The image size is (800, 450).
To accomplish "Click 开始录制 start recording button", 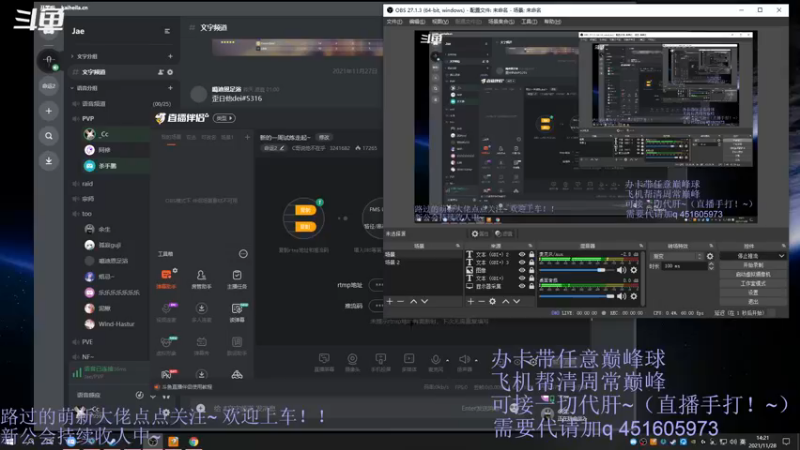I will pos(753,265).
